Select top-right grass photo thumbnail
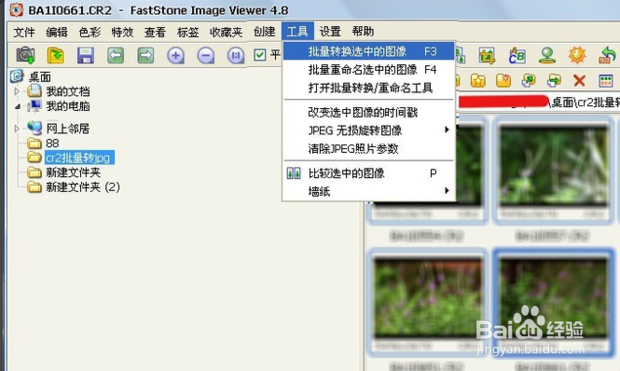 coord(554,170)
